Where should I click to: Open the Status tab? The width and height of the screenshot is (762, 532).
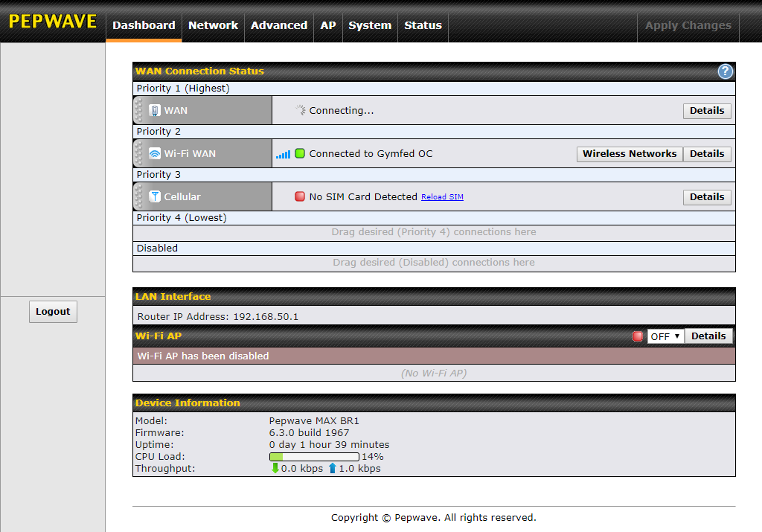(423, 25)
